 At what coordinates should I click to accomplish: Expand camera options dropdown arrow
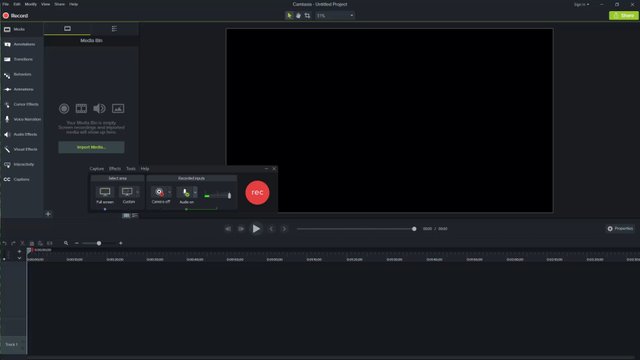(x=170, y=192)
